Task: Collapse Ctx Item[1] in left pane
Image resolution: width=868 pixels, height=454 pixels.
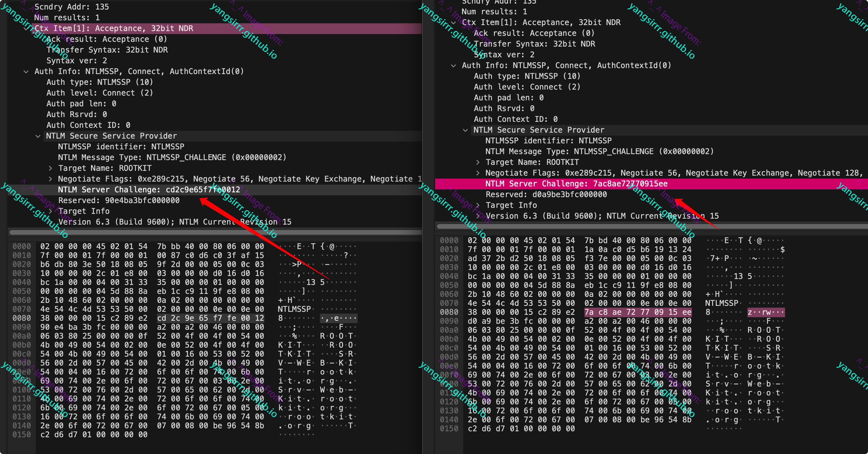Action: pos(26,29)
